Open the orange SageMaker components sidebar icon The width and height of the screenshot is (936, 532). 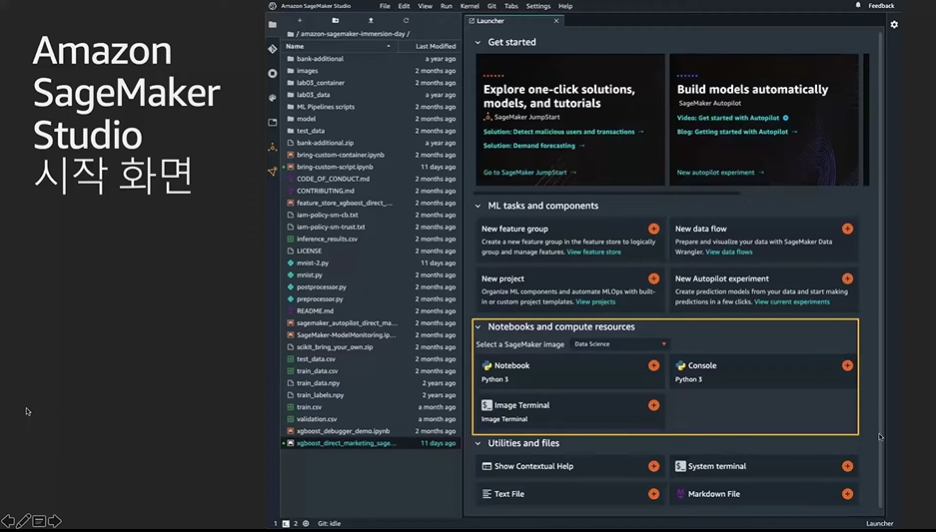point(273,171)
